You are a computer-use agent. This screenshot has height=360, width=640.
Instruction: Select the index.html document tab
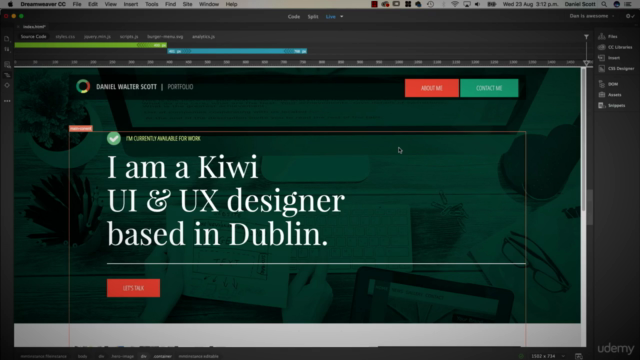[x=34, y=27]
